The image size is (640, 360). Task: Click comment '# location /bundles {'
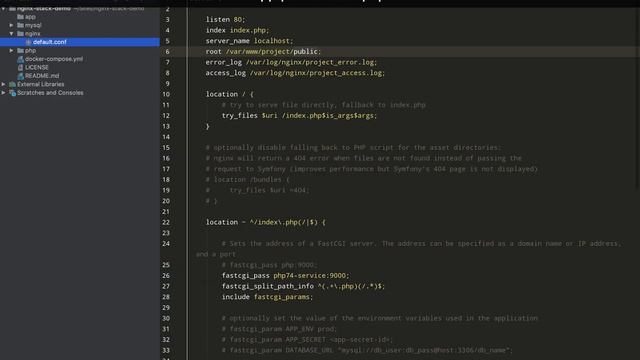[247, 180]
